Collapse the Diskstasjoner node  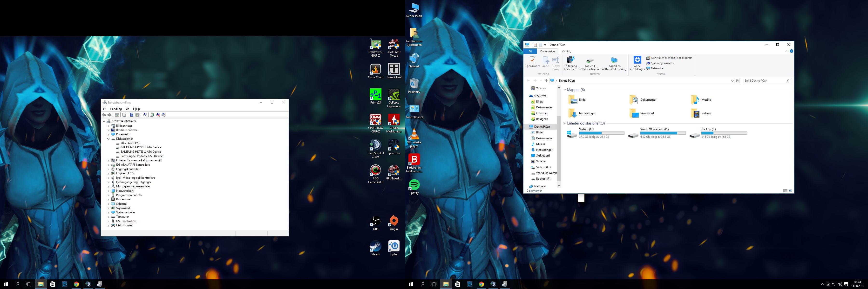click(108, 139)
